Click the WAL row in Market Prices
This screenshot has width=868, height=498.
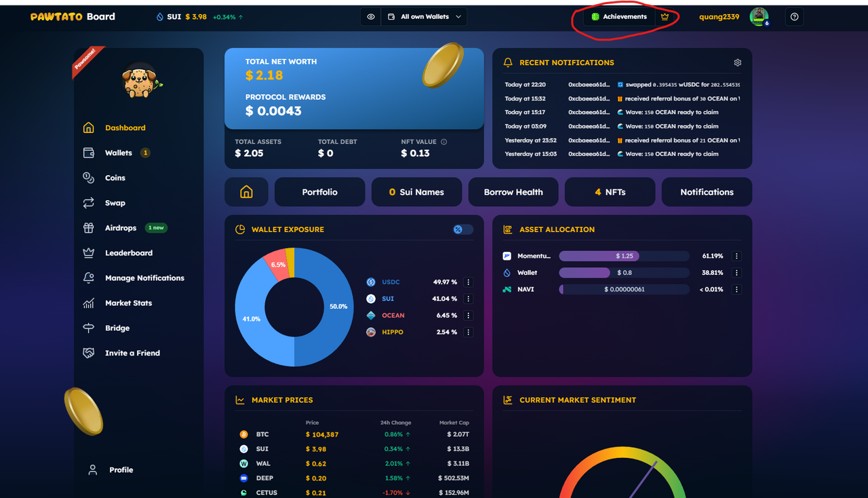(x=353, y=463)
